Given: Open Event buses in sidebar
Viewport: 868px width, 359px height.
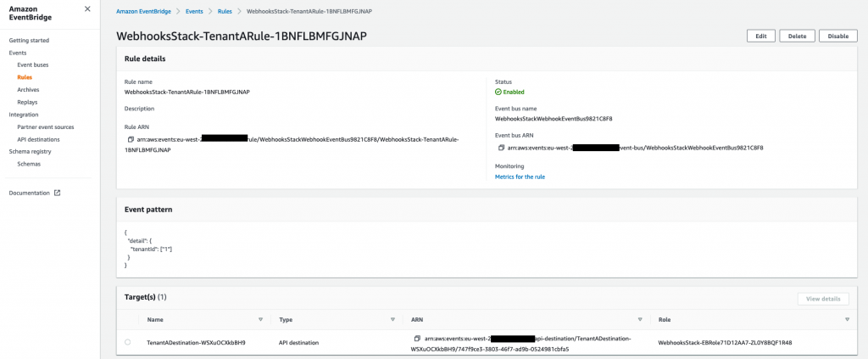Looking at the screenshot, I should [33, 65].
